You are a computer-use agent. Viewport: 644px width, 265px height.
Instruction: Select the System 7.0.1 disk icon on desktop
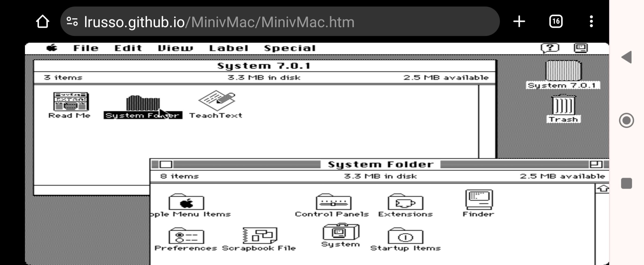[x=563, y=70]
